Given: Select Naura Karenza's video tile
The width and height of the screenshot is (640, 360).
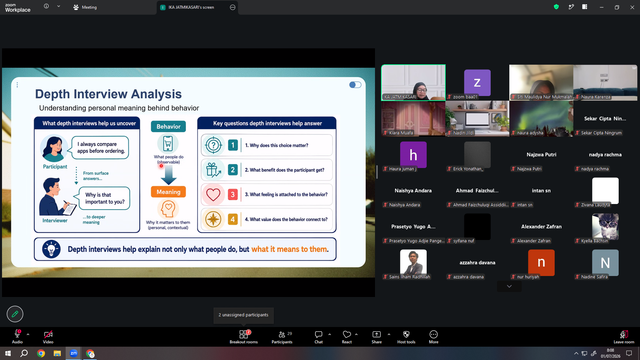Looking at the screenshot, I should [605, 82].
